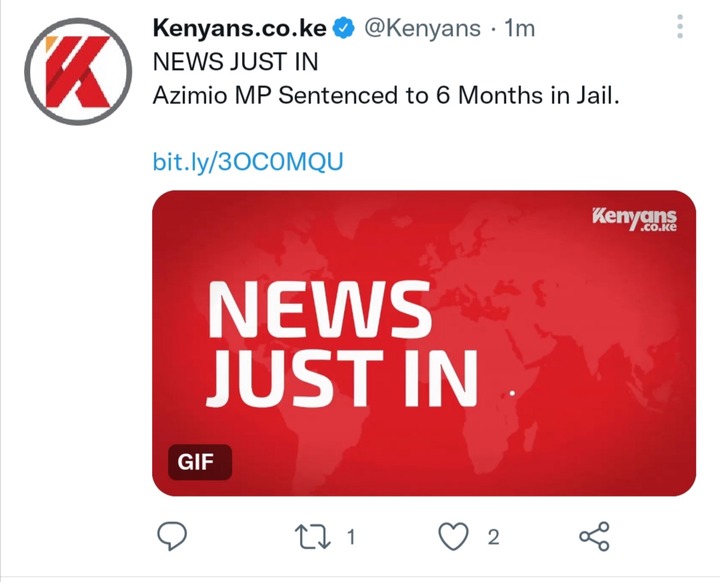Select the Azimio MP Sentenced tweet text
The image size is (720, 582).
[386, 96]
